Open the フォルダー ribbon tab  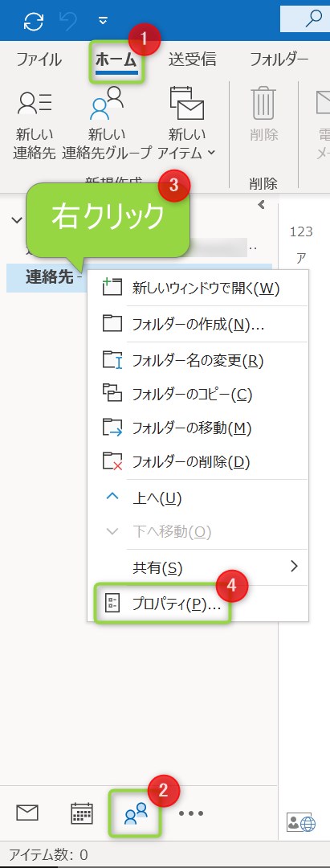[279, 59]
